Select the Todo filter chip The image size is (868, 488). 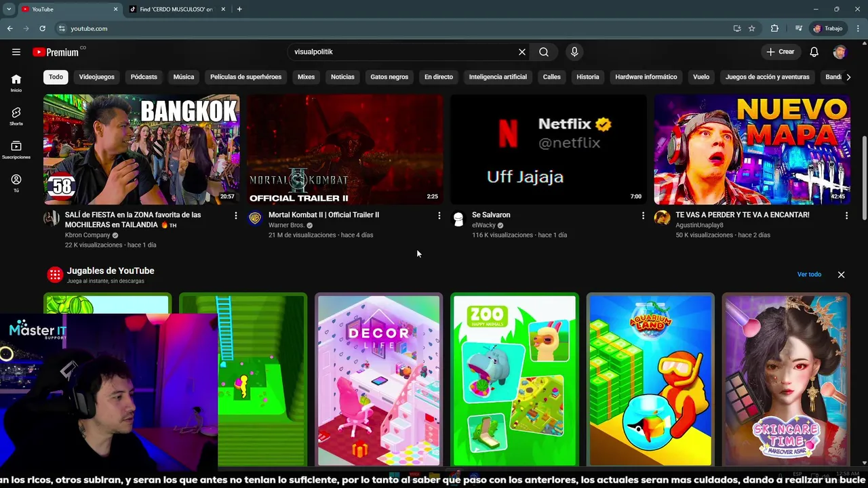pos(56,77)
